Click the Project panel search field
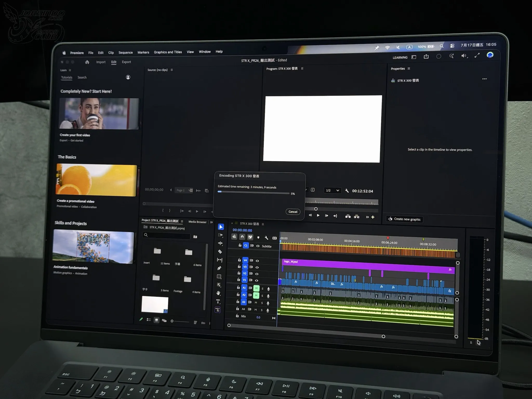 click(167, 235)
